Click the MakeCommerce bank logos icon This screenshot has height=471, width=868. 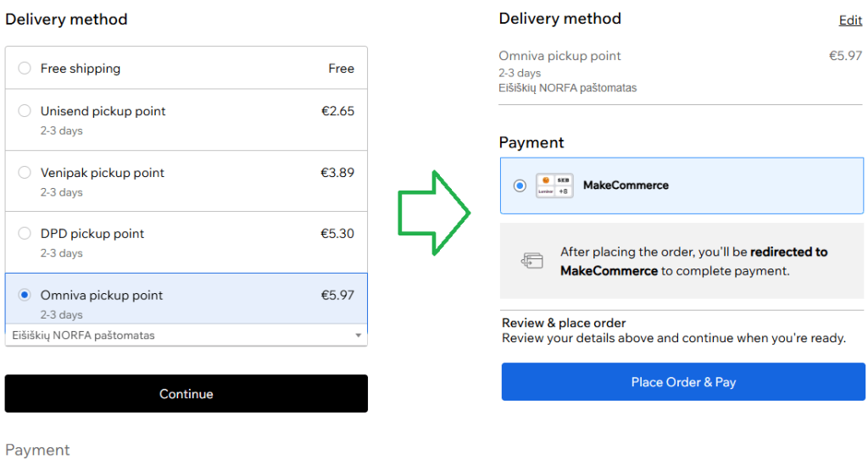tap(554, 186)
